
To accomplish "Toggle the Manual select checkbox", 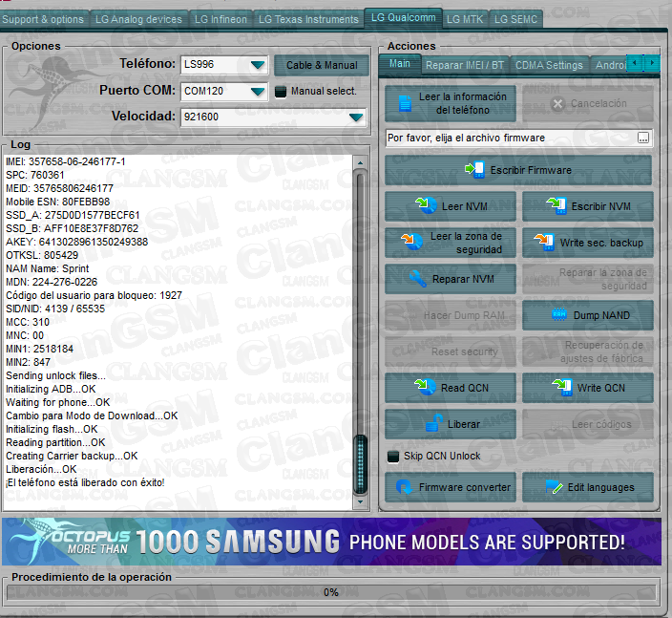I will coord(281,92).
